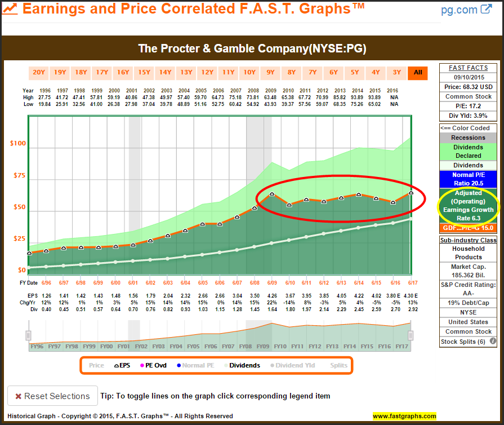Click FY05 in the range navigator
The image size is (504, 425).
(193, 346)
